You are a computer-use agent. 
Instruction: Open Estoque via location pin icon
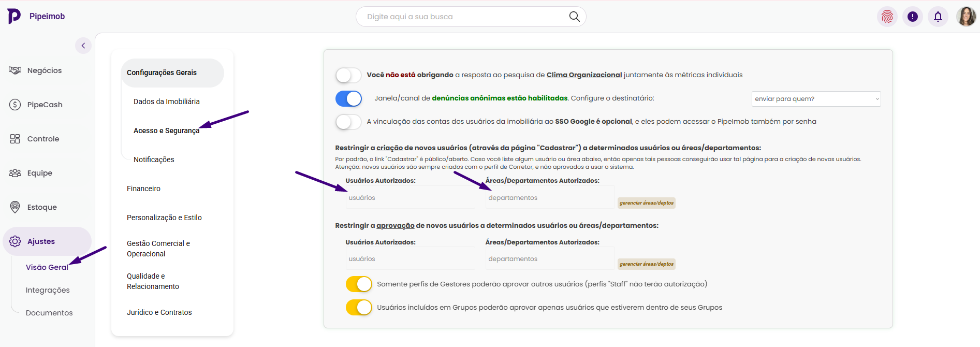pyautogui.click(x=15, y=207)
